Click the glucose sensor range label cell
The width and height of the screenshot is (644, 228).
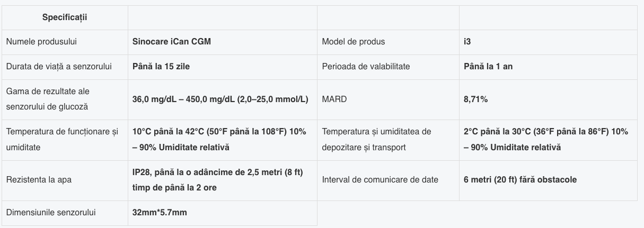click(x=48, y=99)
